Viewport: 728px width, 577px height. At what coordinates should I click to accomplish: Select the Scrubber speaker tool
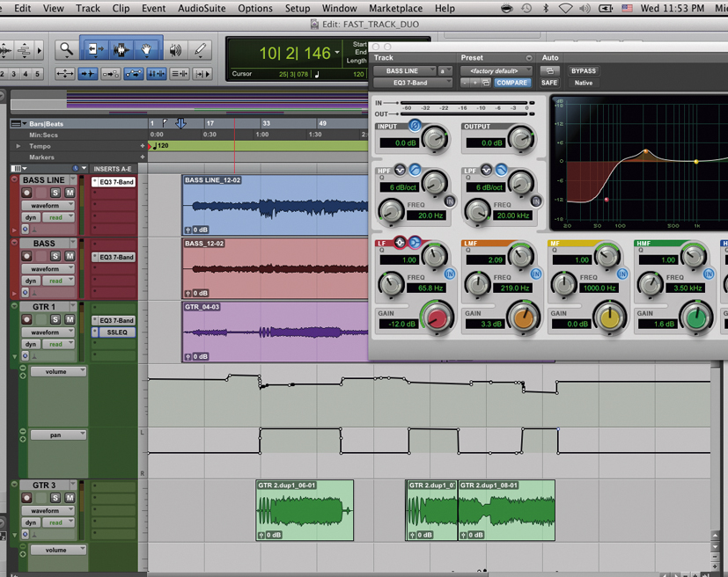pyautogui.click(x=175, y=49)
